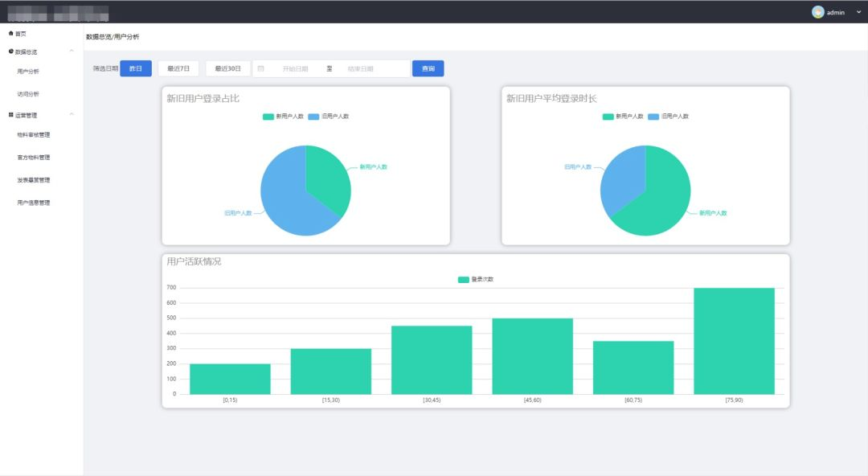Click the home icon beside 首页
This screenshot has width=868, height=476.
(11, 33)
